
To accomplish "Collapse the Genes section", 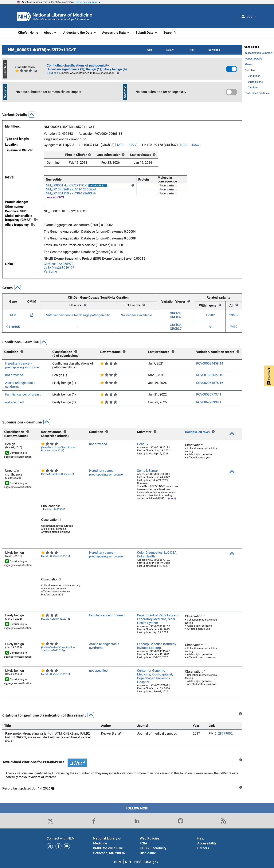I will point(18,288).
